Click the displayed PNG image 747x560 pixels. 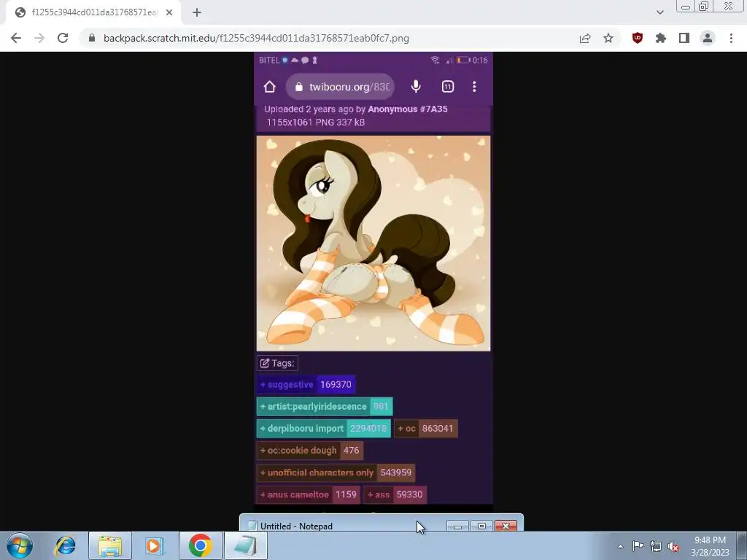[x=373, y=244]
